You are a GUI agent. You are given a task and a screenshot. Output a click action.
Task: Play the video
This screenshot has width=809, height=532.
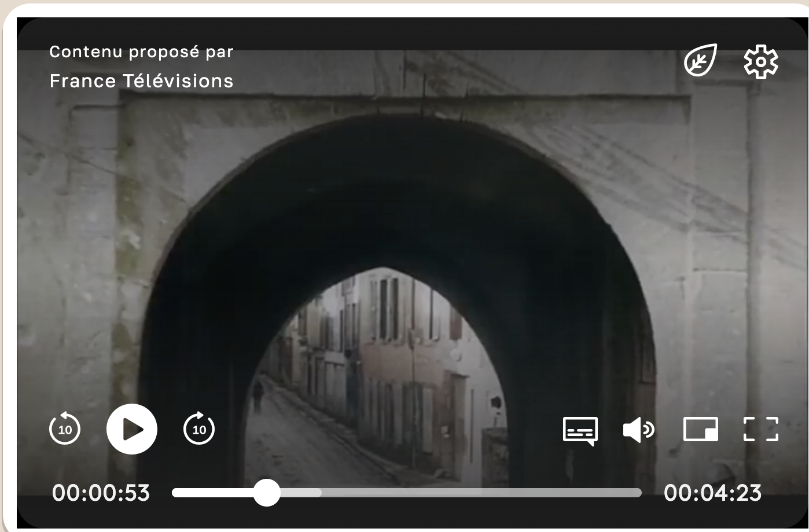pyautogui.click(x=132, y=429)
